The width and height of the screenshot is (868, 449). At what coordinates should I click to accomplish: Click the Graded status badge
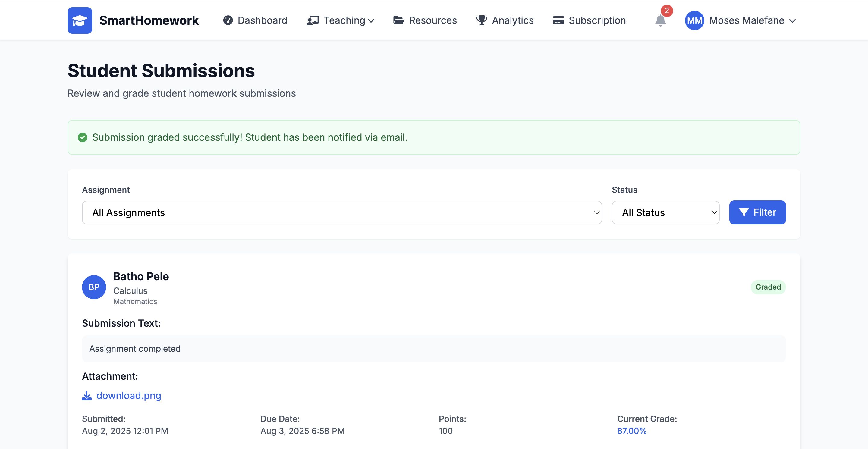pos(768,287)
